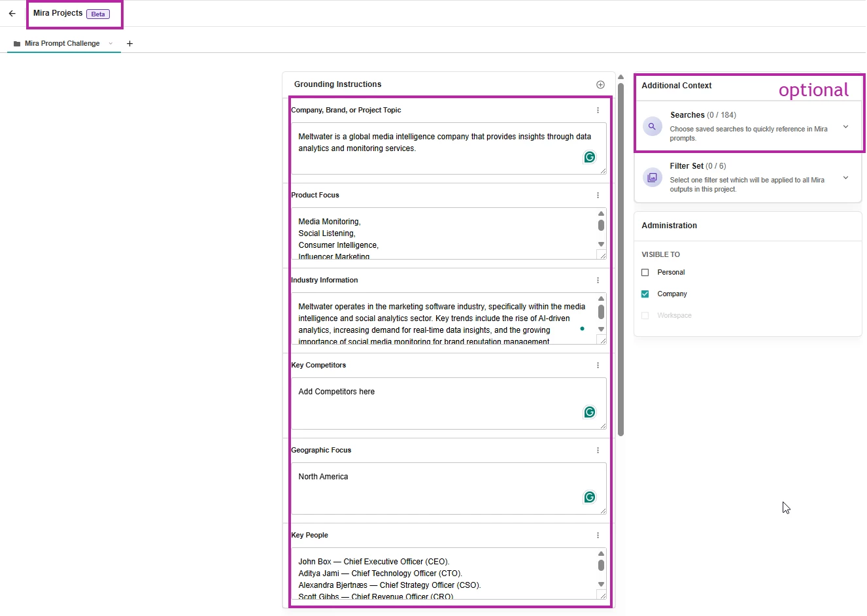Open Mira Prompt Challenge tab
867x616 pixels.
pyautogui.click(x=62, y=44)
